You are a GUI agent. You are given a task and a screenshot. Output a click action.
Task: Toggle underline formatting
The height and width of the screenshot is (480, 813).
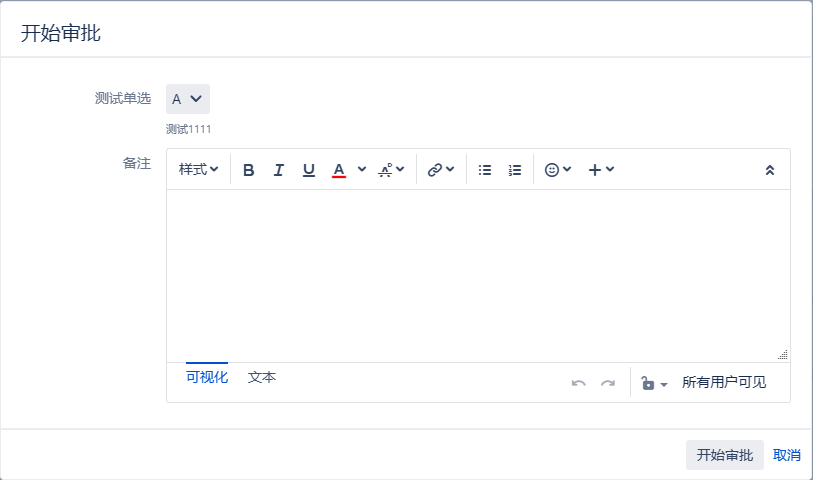coord(309,170)
